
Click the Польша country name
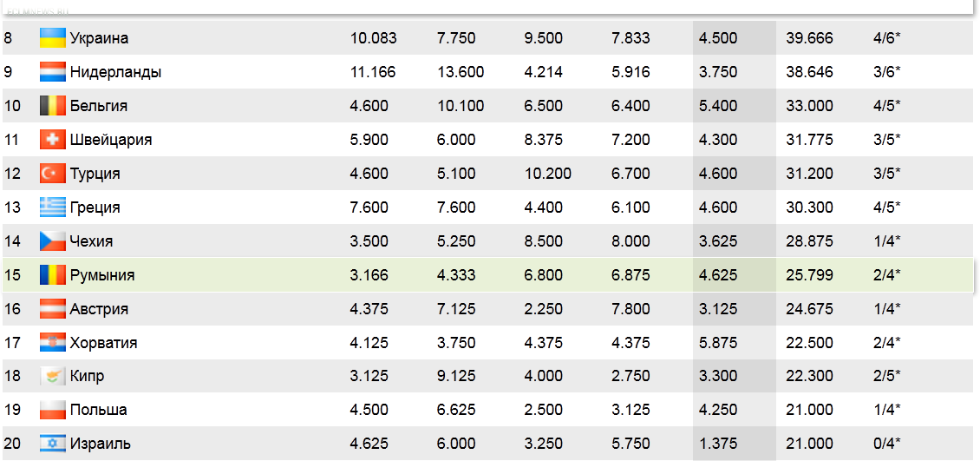click(x=98, y=410)
